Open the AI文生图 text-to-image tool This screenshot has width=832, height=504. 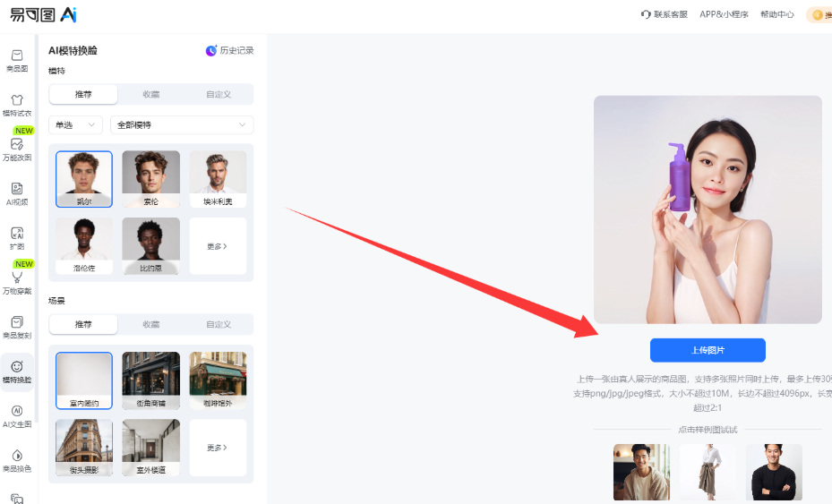click(x=17, y=415)
